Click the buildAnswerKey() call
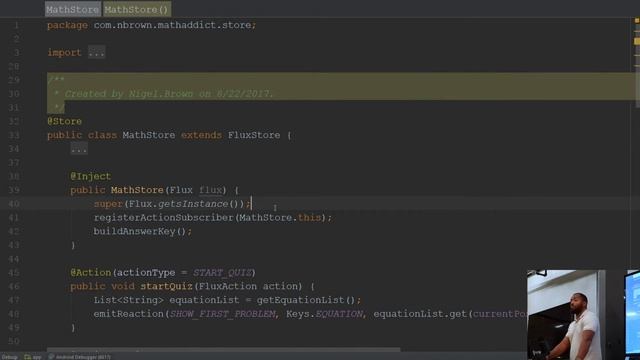The height and width of the screenshot is (360, 640). click(x=140, y=231)
